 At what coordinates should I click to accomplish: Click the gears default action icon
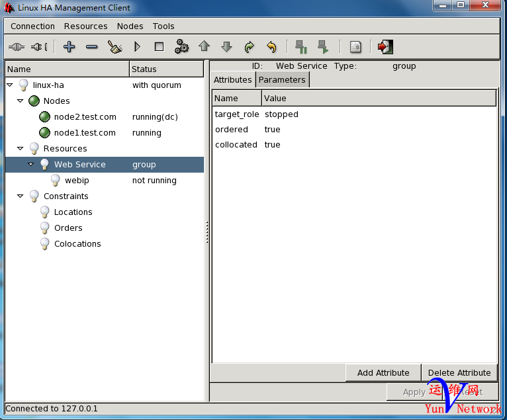[x=181, y=46]
